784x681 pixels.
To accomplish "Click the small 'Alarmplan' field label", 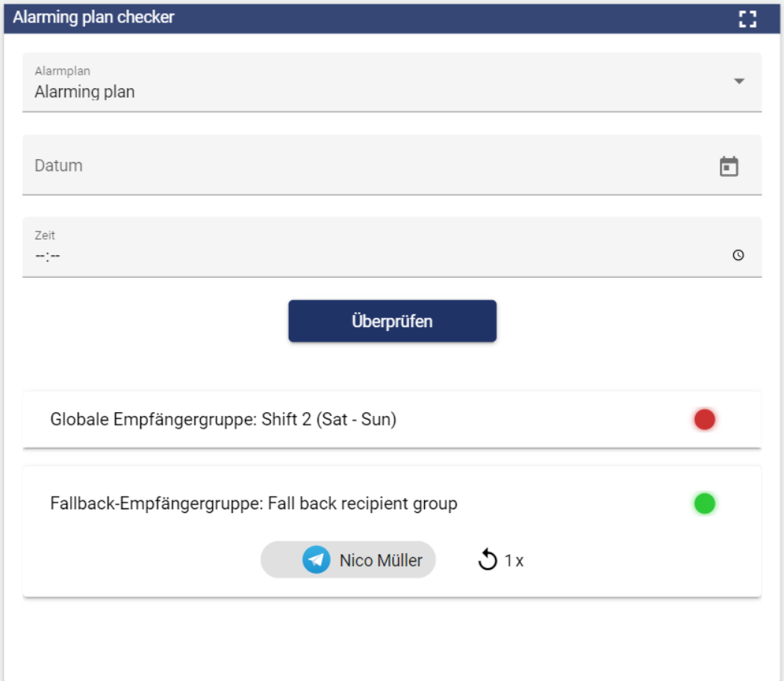I will [62, 72].
